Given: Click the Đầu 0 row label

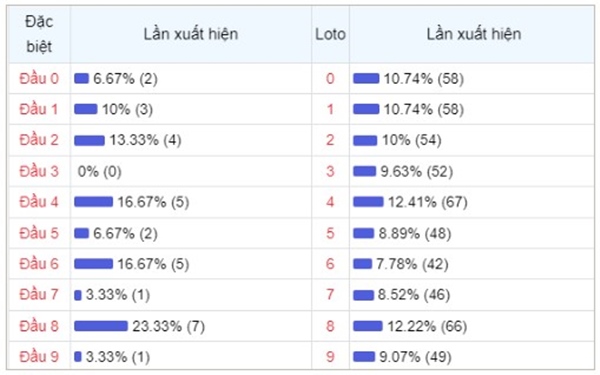Looking at the screenshot, I should [x=39, y=79].
